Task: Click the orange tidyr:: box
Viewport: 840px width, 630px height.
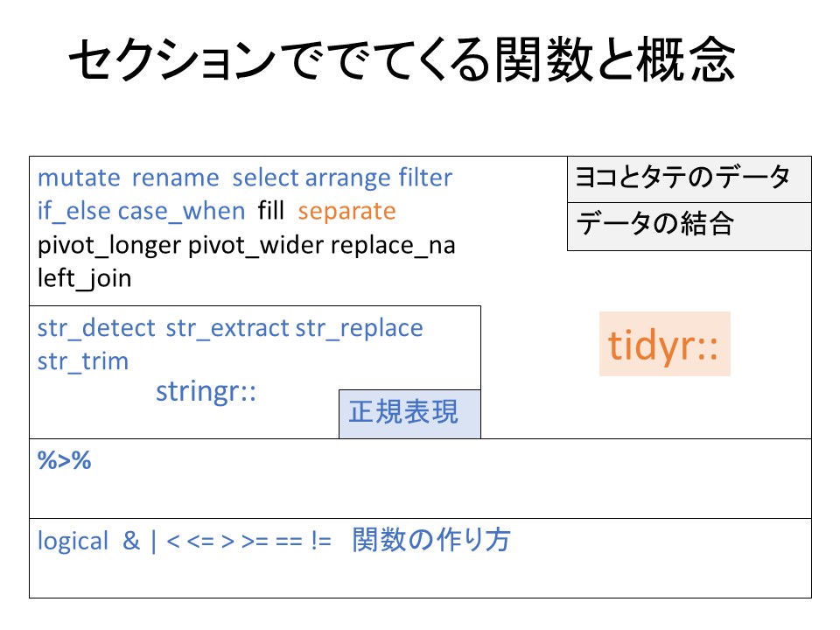Action: click(664, 346)
